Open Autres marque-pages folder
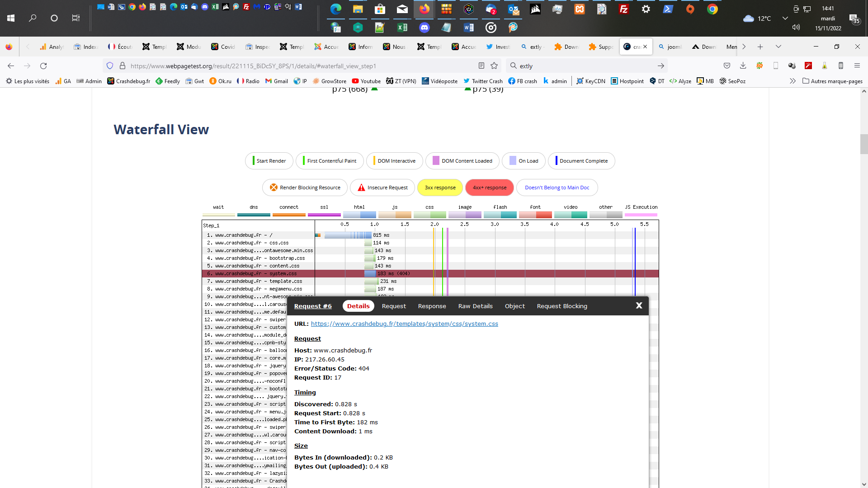Image resolution: width=868 pixels, height=488 pixels. (x=832, y=81)
